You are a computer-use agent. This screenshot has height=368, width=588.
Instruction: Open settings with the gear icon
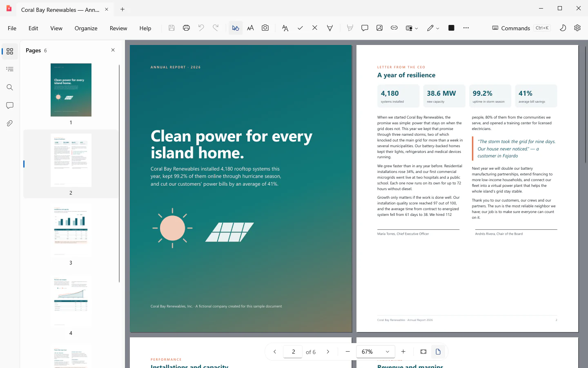click(x=577, y=28)
